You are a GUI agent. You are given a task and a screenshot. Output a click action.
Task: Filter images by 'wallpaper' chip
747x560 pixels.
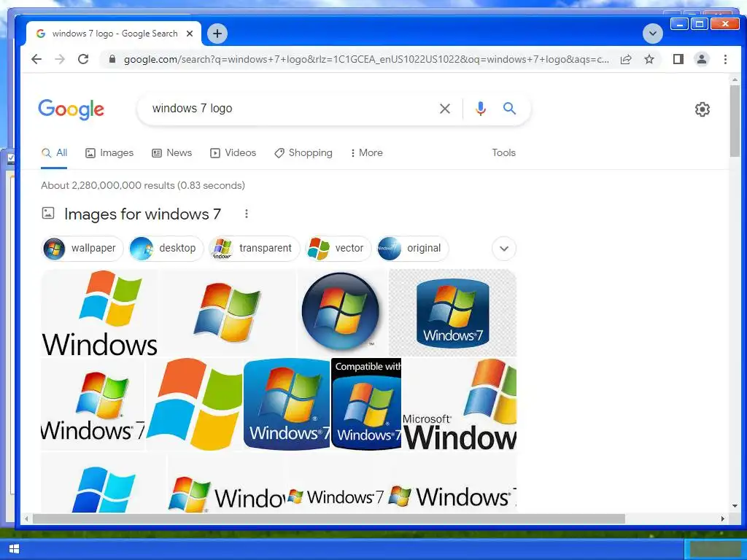82,248
